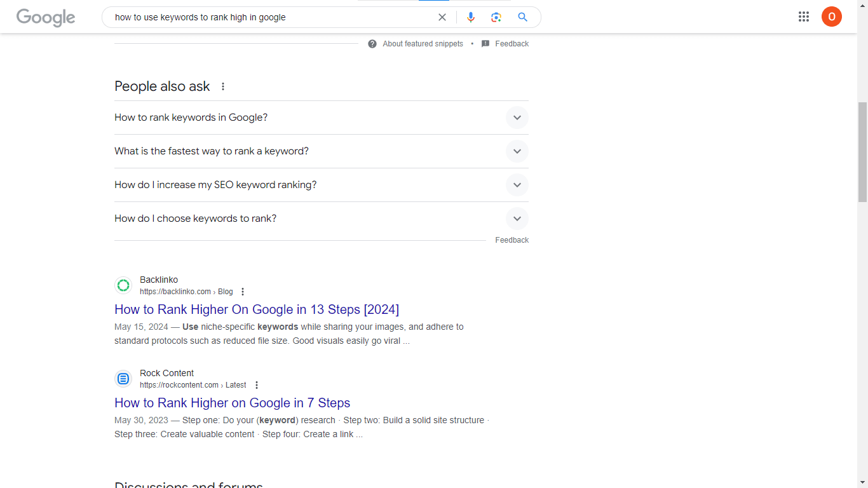The image size is (868, 488).
Task: Expand "How do I increase my SEO keyword ranking?"
Action: pyautogui.click(x=517, y=185)
